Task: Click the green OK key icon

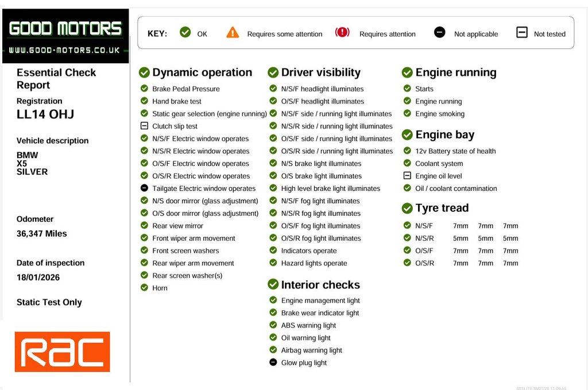Action: pyautogui.click(x=185, y=32)
